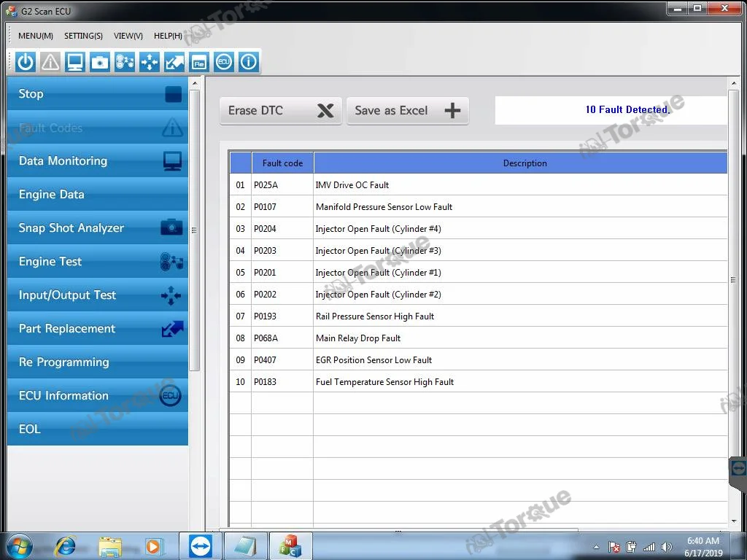Select fault code P0203 cell
Image resolution: width=747 pixels, height=560 pixels.
[282, 251]
